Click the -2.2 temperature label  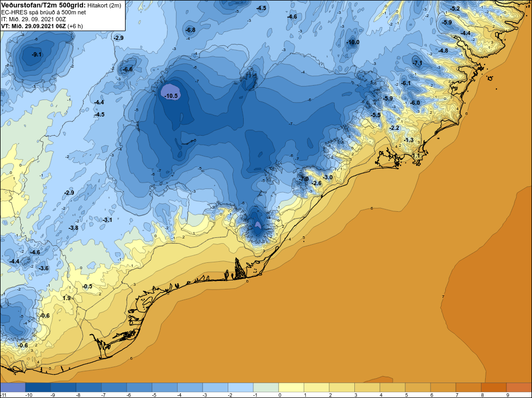click(x=394, y=128)
